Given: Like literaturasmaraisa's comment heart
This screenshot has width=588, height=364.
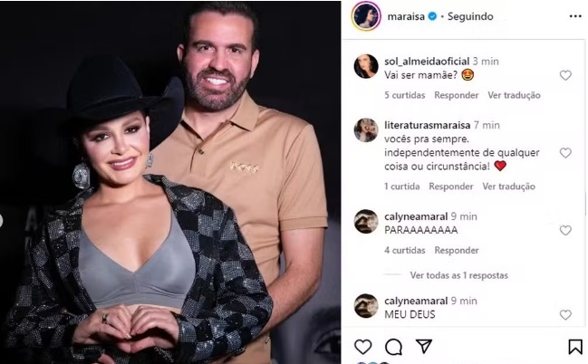Looking at the screenshot, I should point(565,153).
